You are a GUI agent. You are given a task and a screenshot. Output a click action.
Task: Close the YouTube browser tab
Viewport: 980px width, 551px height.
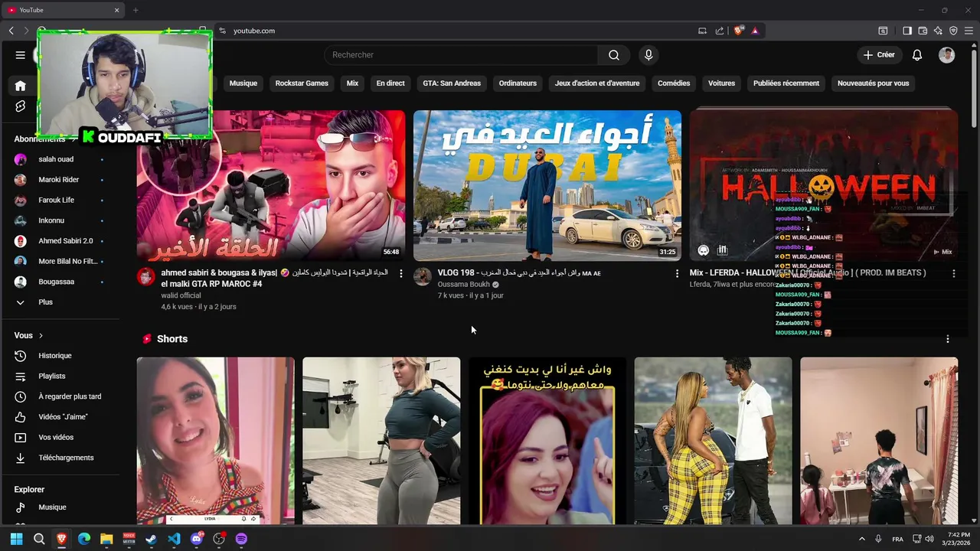point(117,10)
